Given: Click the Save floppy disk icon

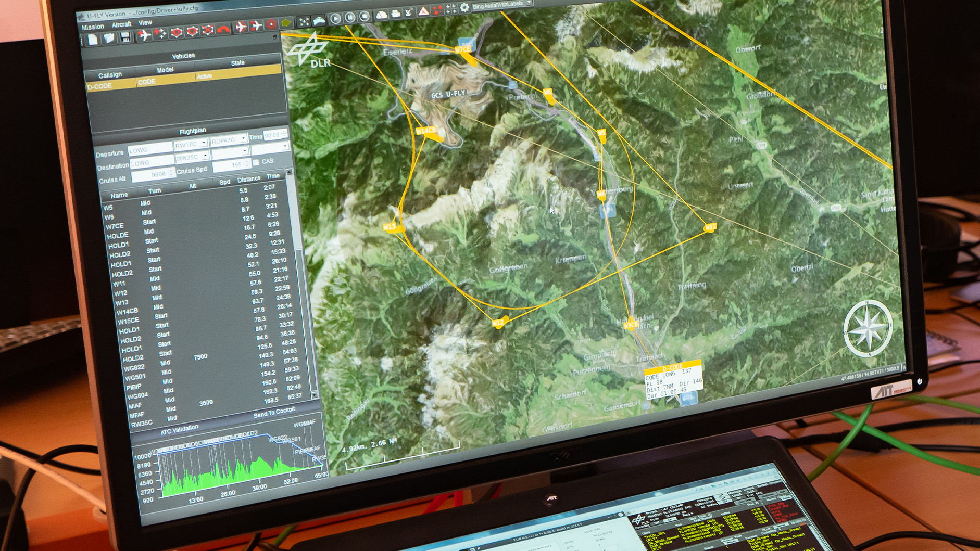Looking at the screenshot, I should click(x=125, y=37).
